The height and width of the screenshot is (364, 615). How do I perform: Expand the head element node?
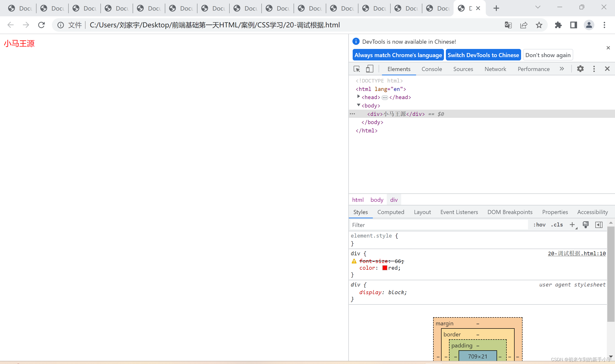tap(359, 96)
